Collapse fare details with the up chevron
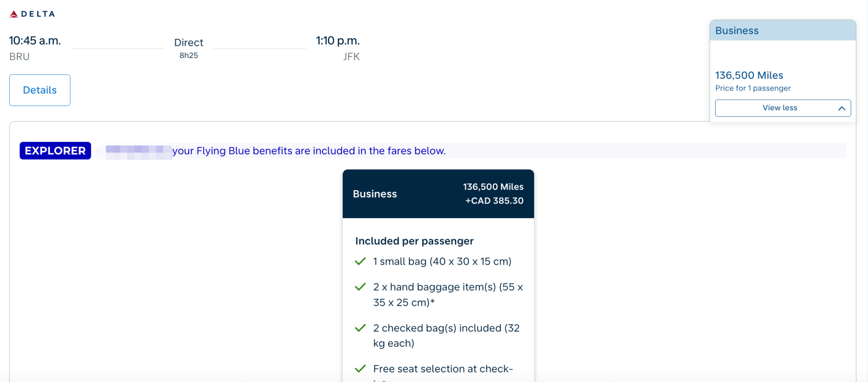The width and height of the screenshot is (868, 382). click(x=841, y=108)
